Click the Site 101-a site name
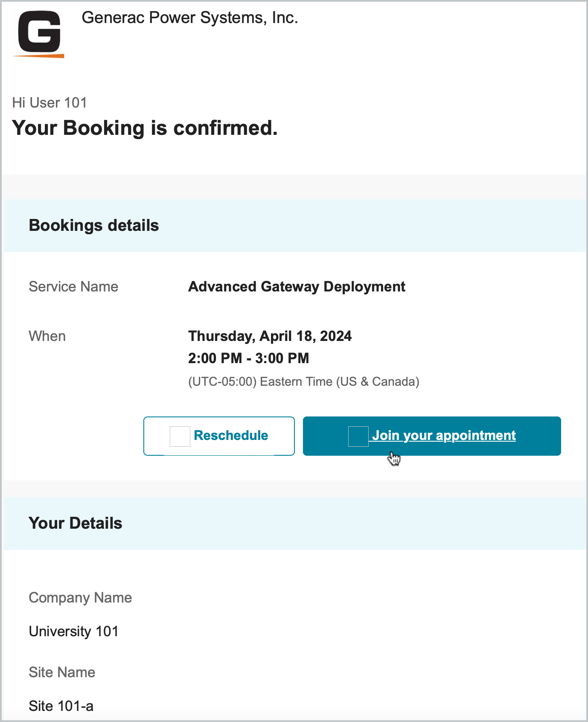 tap(60, 706)
